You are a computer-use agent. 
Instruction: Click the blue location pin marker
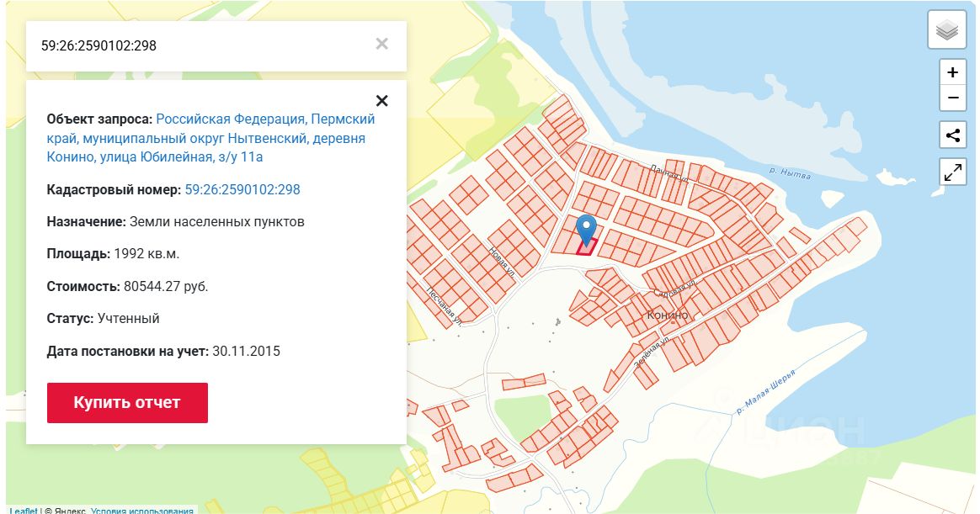tap(587, 229)
